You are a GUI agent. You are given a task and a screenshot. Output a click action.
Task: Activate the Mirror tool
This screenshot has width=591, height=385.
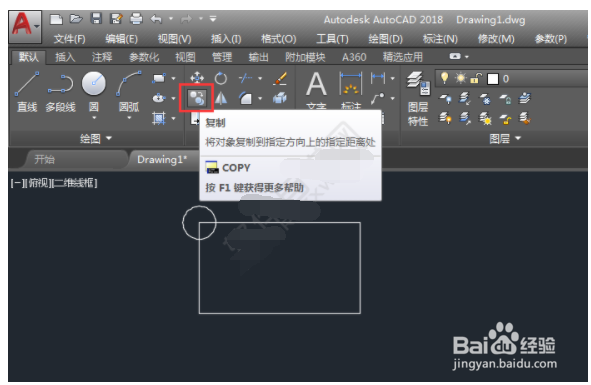click(221, 98)
